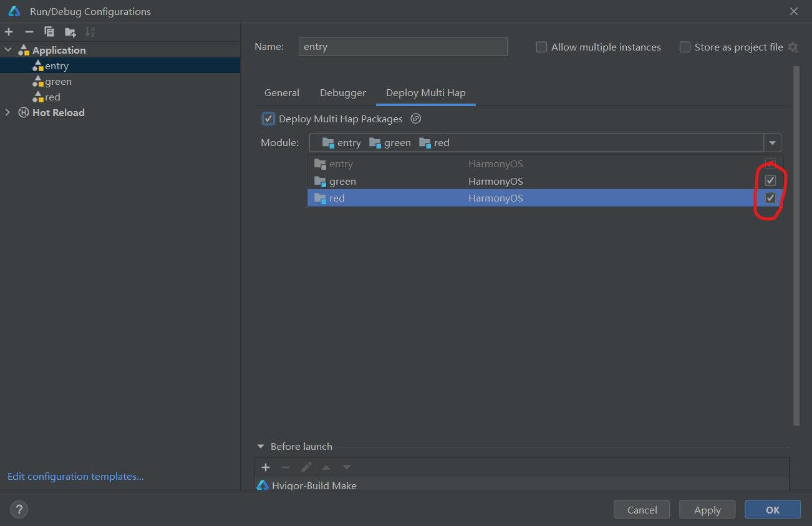This screenshot has width=812, height=526.
Task: Sort configurations alphabetically
Action: coord(90,32)
